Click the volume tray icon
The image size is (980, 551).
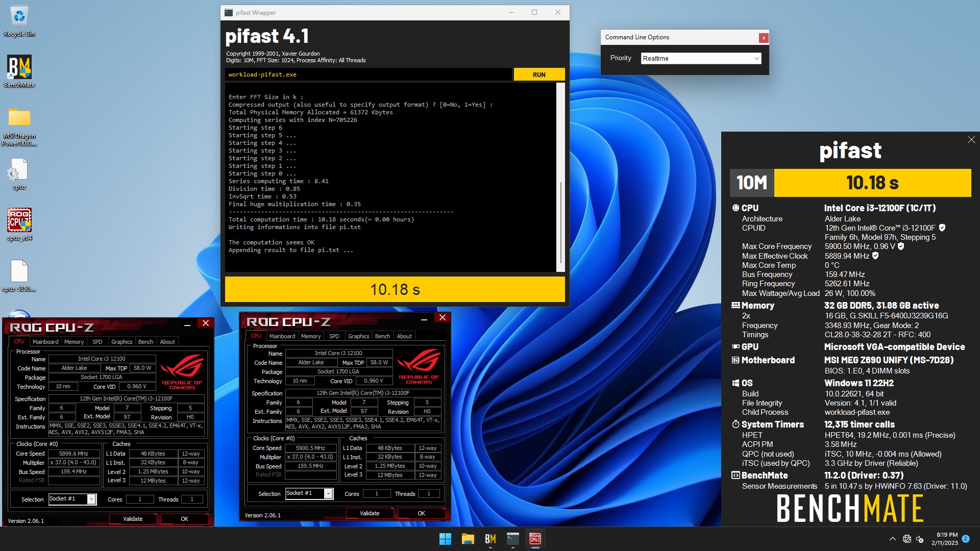click(x=920, y=539)
